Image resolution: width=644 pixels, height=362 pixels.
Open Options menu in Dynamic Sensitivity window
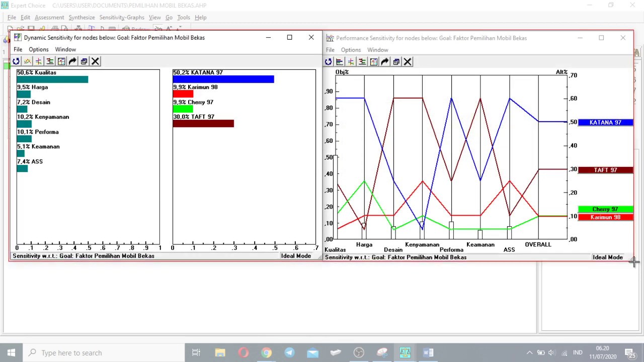click(x=38, y=49)
